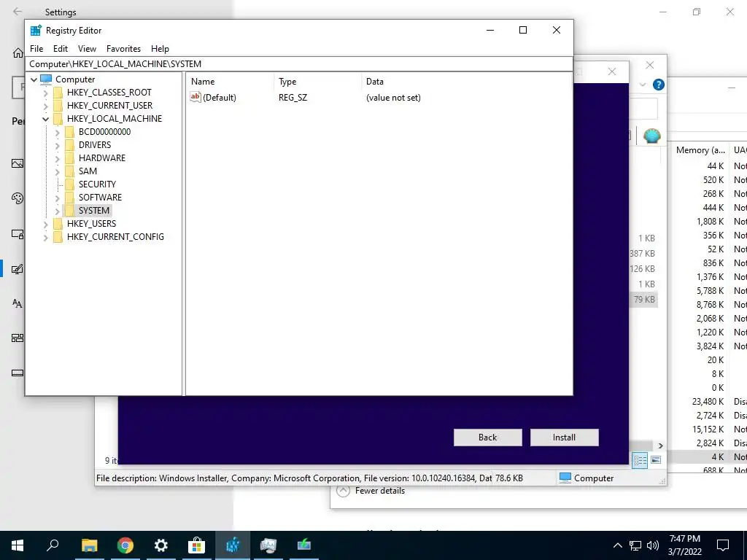
Task: Show hidden system tray icons
Action: [617, 545]
